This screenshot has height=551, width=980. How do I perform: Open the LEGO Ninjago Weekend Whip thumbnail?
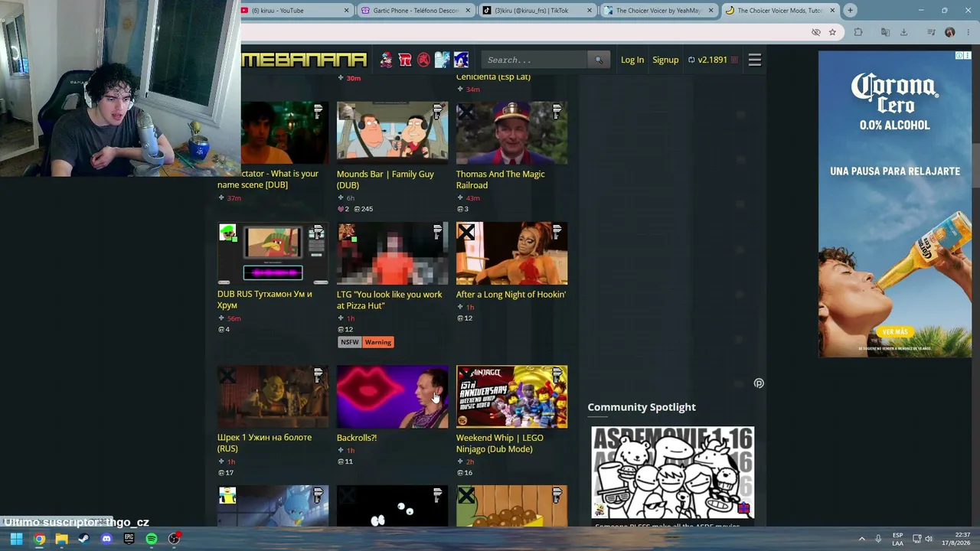pos(512,397)
